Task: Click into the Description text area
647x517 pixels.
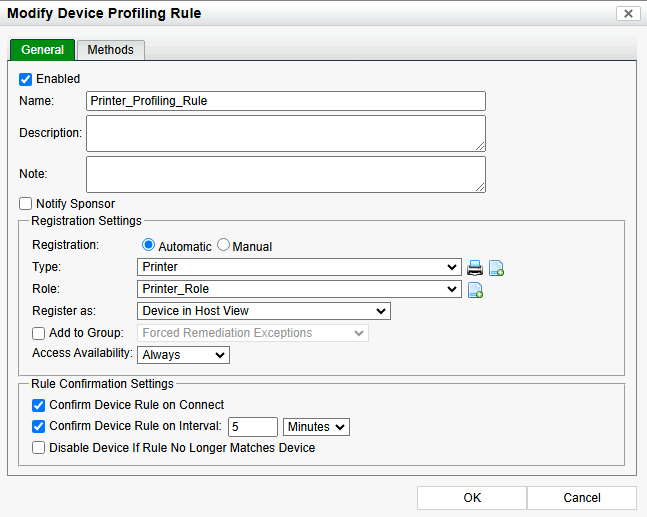Action: 285,133
